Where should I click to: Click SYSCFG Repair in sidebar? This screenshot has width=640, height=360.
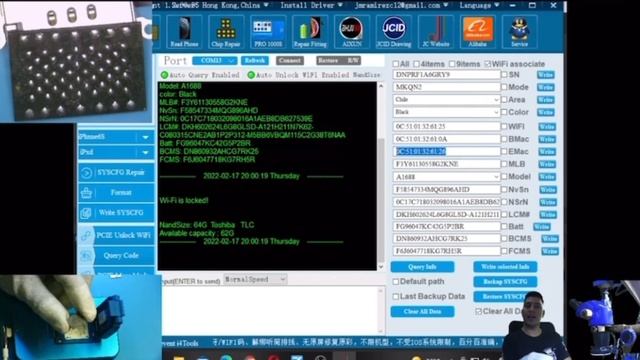point(116,172)
